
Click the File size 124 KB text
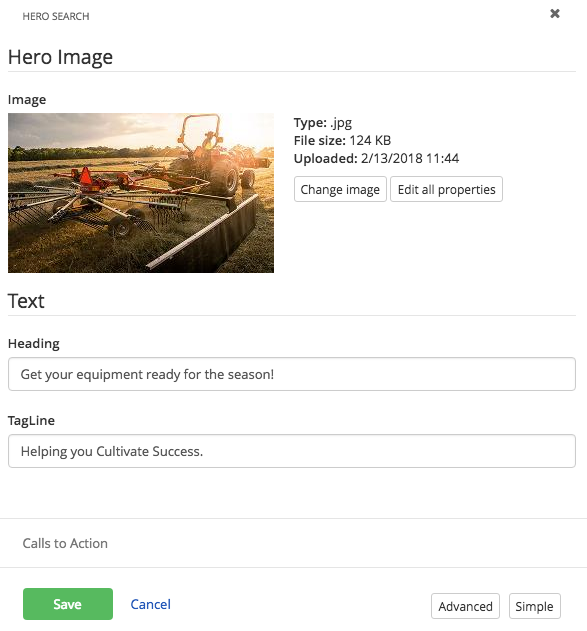click(x=342, y=140)
